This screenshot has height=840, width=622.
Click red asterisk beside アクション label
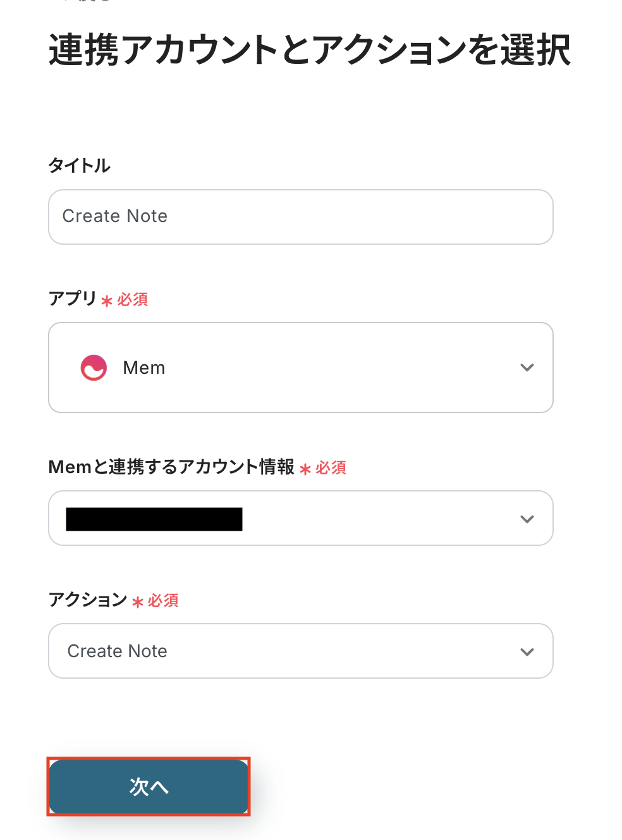pyautogui.click(x=138, y=602)
